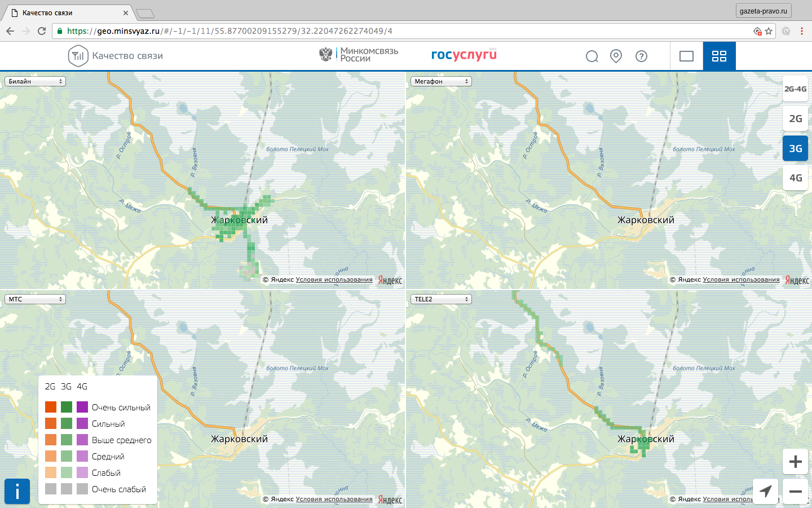The image size is (812, 508).
Task: Open the TELE2 operator dropdown
Action: 441,299
